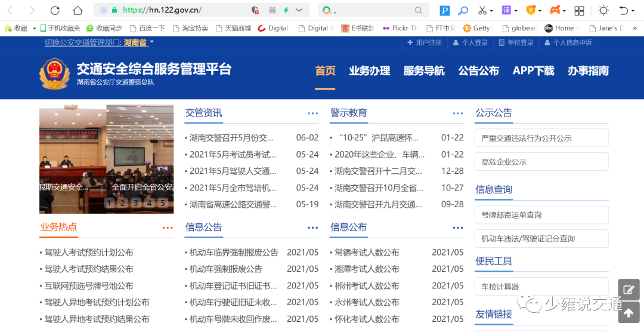
Task: Click 严重交通违法行为公开示 button
Action: [541, 138]
